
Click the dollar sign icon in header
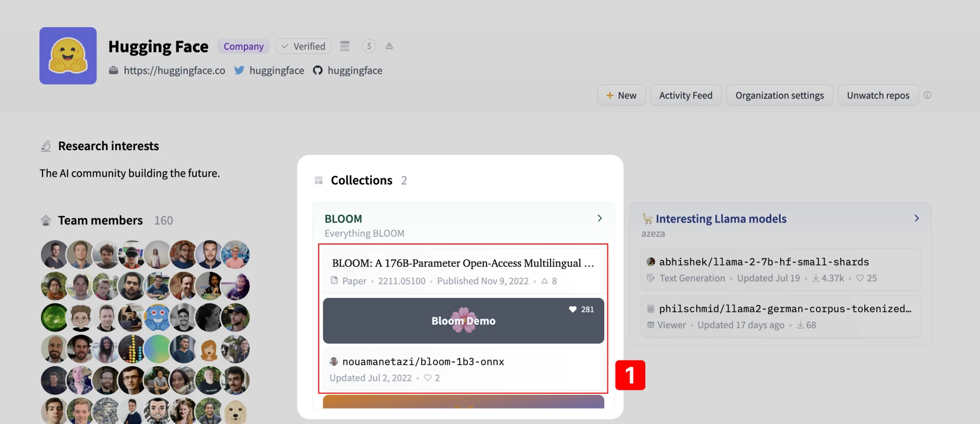coord(369,46)
